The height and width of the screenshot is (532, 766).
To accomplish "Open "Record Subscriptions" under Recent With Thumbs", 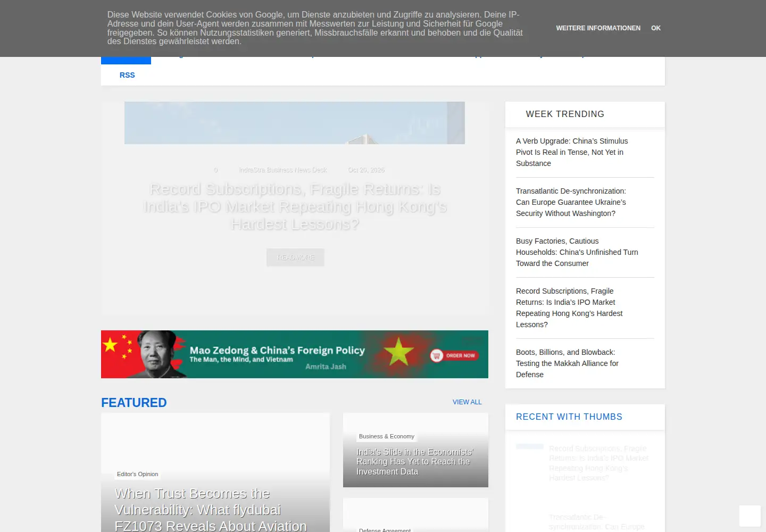I will 599,463.
